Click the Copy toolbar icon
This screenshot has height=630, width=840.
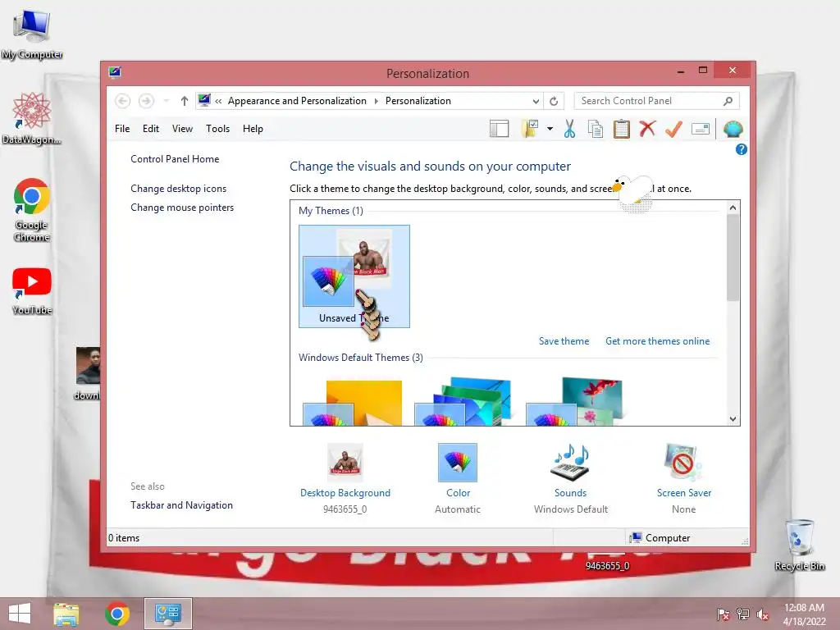(x=596, y=129)
